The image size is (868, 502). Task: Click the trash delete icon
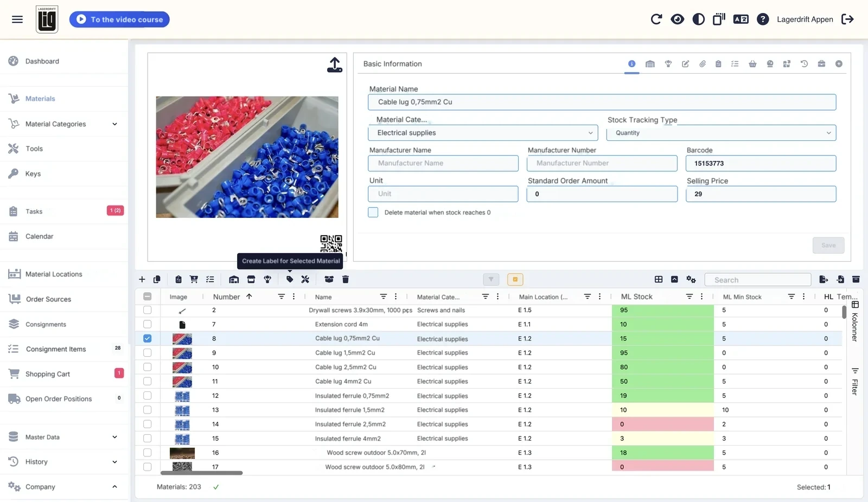(346, 279)
